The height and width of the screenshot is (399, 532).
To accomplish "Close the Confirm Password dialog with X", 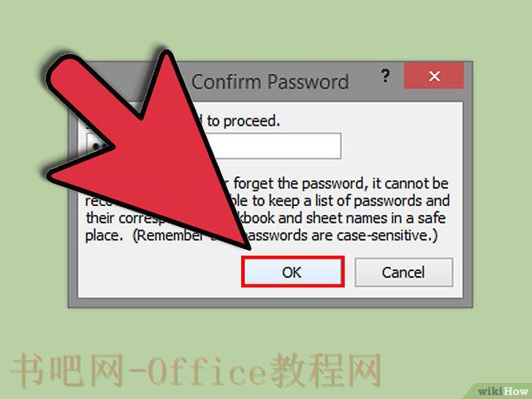I will pos(434,76).
